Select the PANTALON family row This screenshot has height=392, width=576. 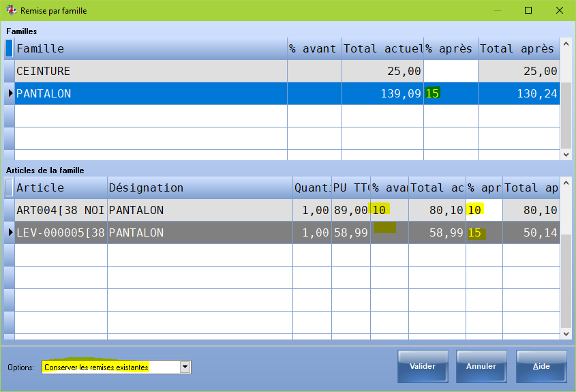tap(150, 93)
